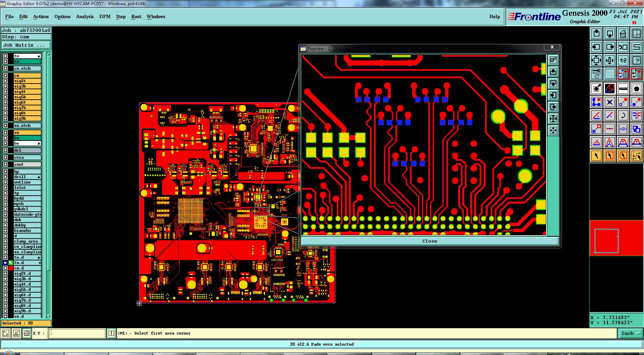The width and height of the screenshot is (644, 355).
Task: Toggle visibility checkbox for layer biaozhu
Action: [x=5, y=231]
